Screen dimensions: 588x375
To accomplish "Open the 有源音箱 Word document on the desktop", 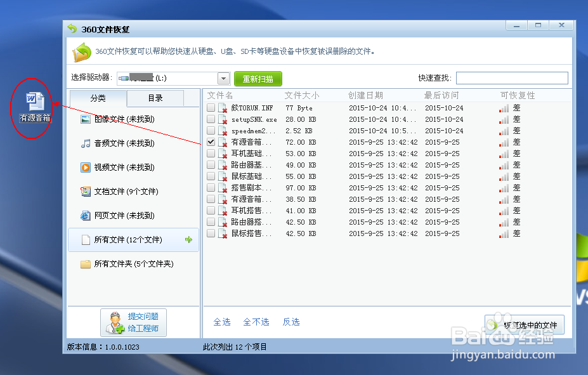I will pyautogui.click(x=35, y=107).
